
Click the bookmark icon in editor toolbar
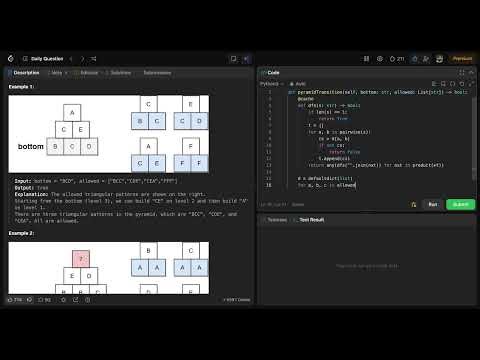[x=443, y=84]
